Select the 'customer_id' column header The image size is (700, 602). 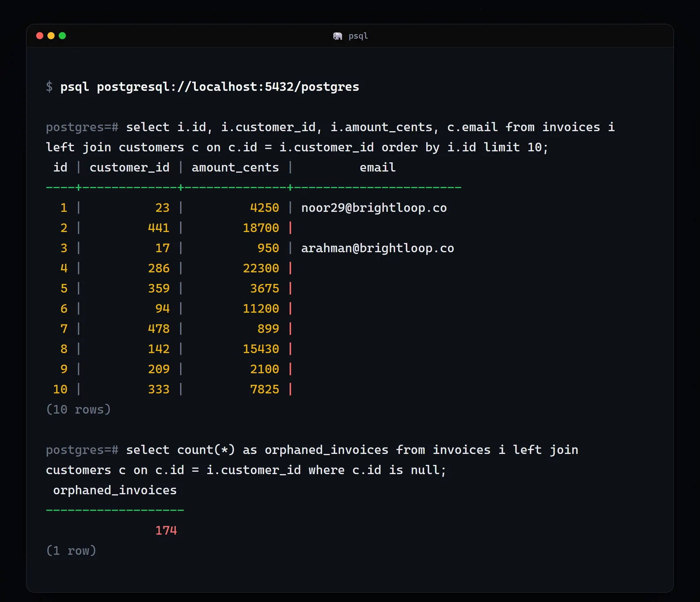pyautogui.click(x=129, y=167)
